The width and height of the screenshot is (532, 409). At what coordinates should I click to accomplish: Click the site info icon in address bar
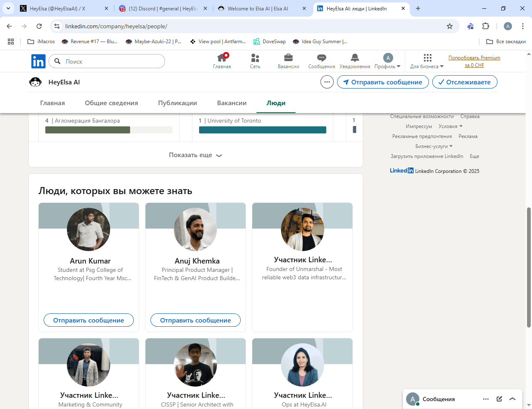click(x=57, y=26)
